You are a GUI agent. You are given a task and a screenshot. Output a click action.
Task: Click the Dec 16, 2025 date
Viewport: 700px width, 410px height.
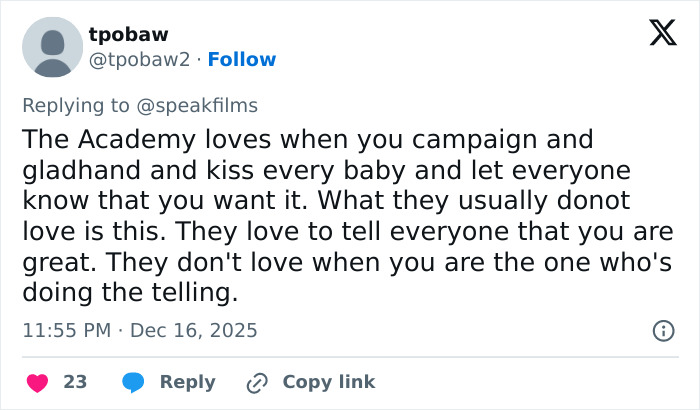pos(192,330)
